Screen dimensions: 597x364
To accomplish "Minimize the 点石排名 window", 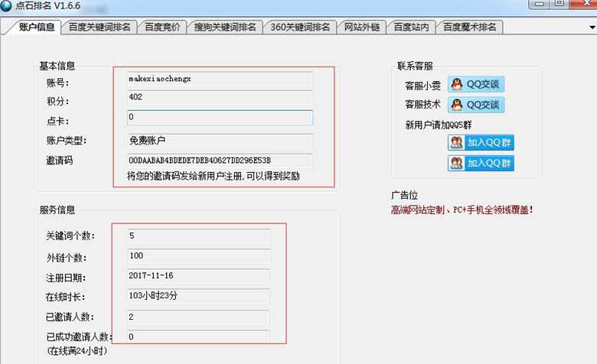I will 539,4.
